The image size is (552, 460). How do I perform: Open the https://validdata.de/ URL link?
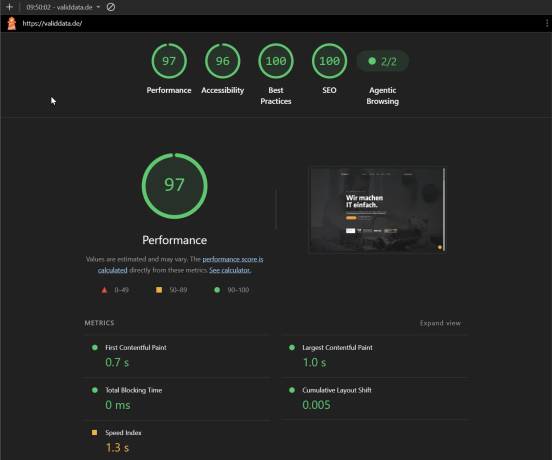point(52,24)
